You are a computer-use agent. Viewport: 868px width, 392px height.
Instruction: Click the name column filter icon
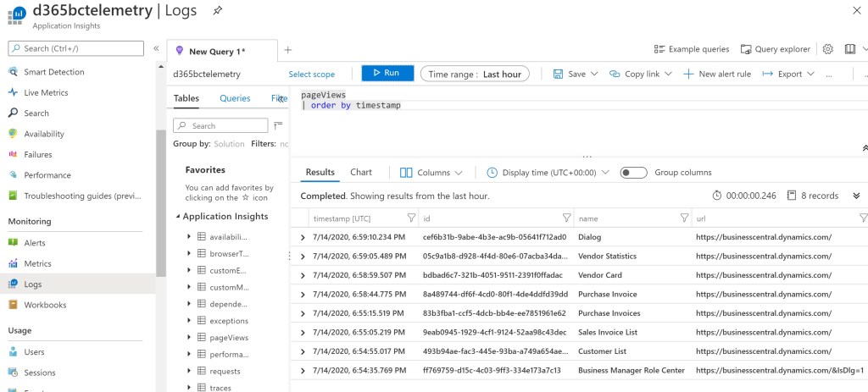pyautogui.click(x=684, y=218)
